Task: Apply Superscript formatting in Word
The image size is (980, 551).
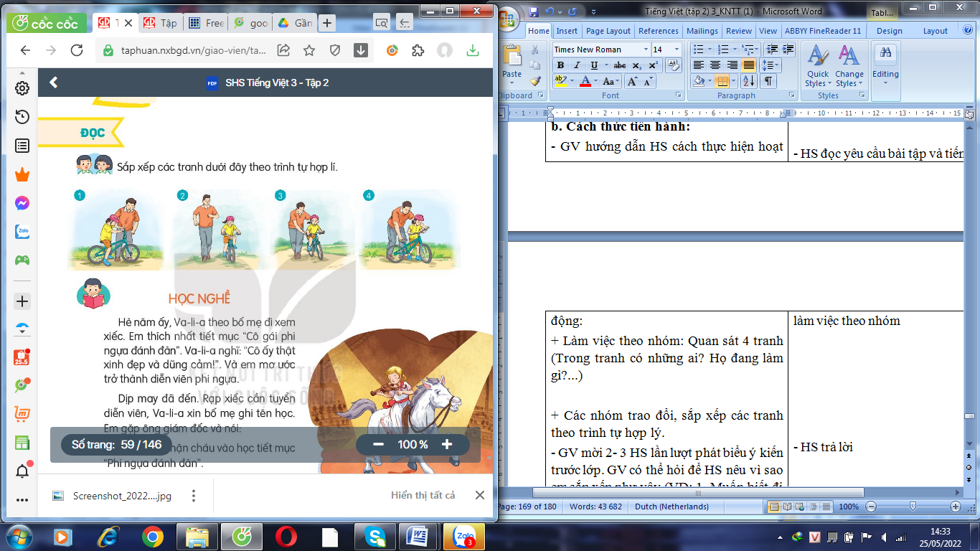Action: (x=653, y=65)
